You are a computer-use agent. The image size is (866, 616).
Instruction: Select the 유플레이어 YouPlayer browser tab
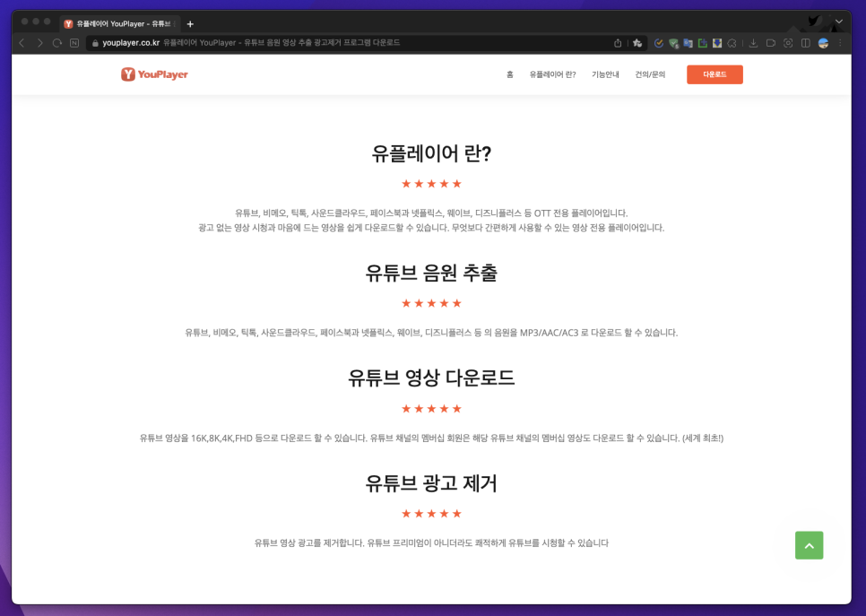click(x=120, y=23)
